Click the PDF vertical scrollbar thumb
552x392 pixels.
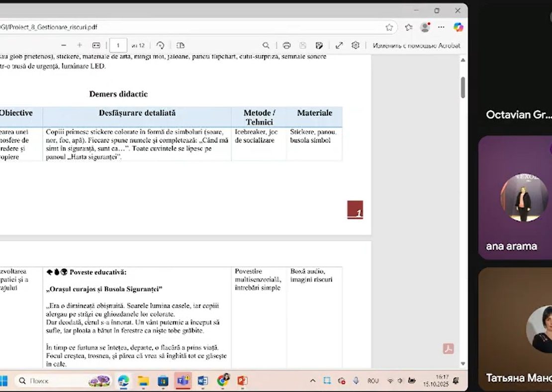463,87
